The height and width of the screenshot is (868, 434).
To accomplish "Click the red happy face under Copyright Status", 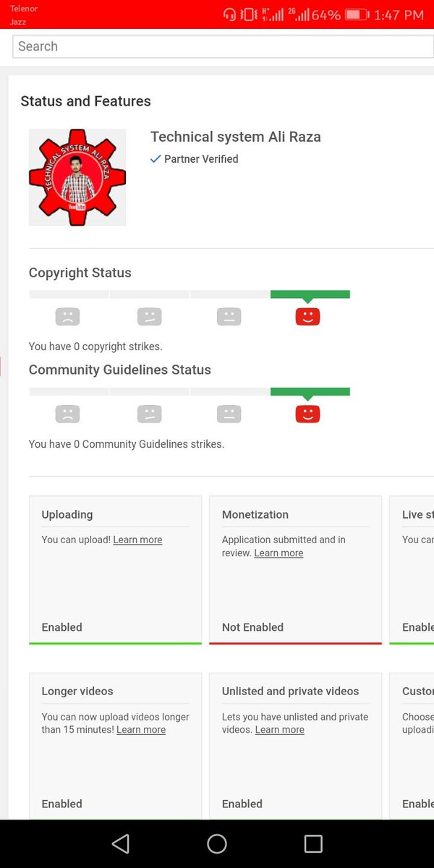I will [307, 316].
